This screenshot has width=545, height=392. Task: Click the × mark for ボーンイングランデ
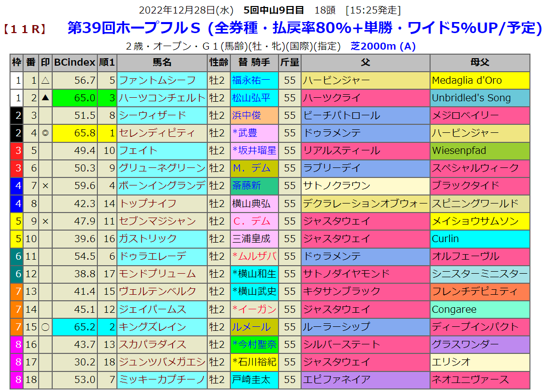pyautogui.click(x=45, y=186)
